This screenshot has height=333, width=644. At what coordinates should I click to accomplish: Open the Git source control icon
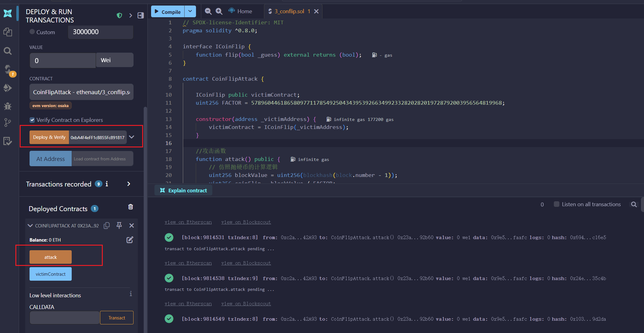point(8,123)
